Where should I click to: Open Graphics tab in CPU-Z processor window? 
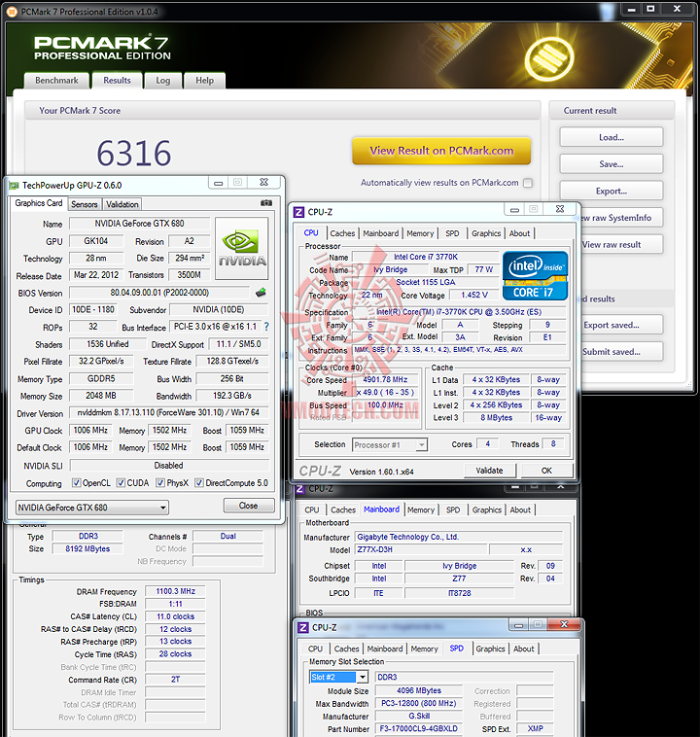[x=486, y=233]
